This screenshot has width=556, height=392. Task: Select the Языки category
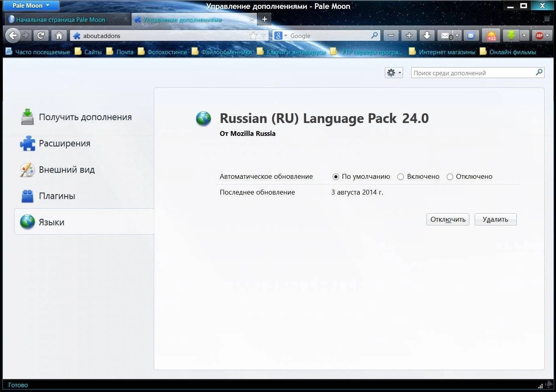click(84, 222)
